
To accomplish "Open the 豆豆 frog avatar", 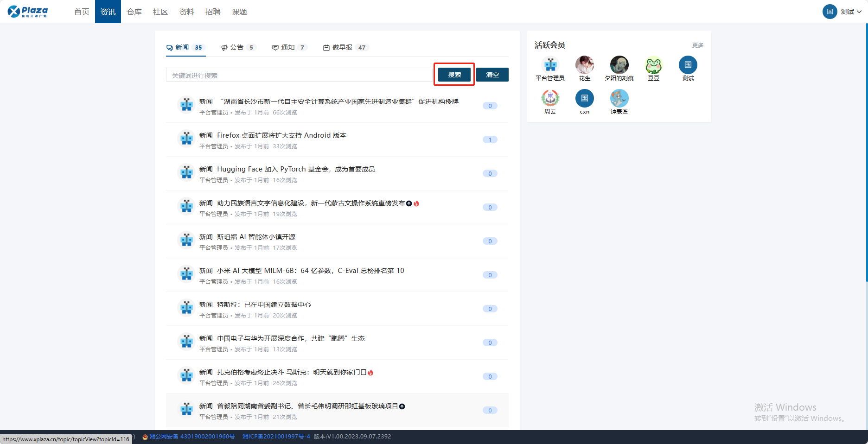I will [653, 65].
